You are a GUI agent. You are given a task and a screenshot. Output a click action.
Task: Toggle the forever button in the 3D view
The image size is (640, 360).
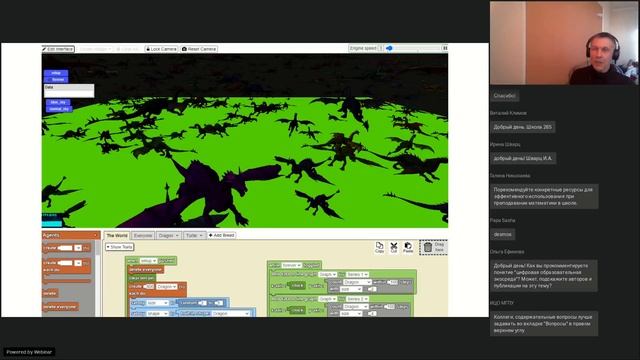click(x=56, y=80)
